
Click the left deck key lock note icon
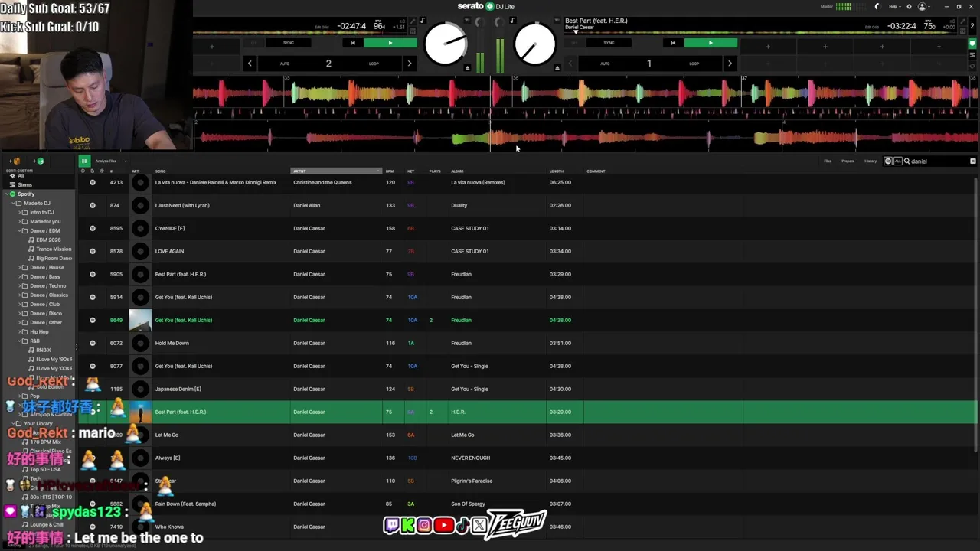point(422,21)
